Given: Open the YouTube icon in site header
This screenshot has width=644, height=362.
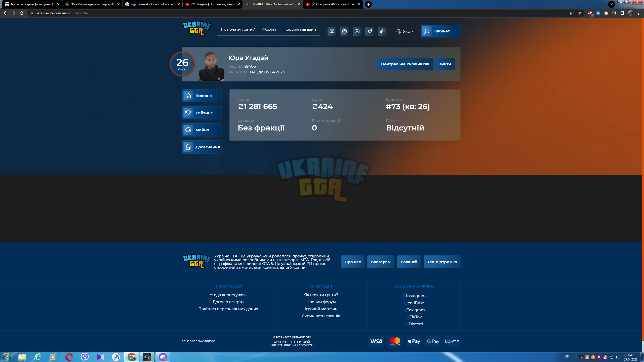Looking at the screenshot, I should tap(357, 31).
